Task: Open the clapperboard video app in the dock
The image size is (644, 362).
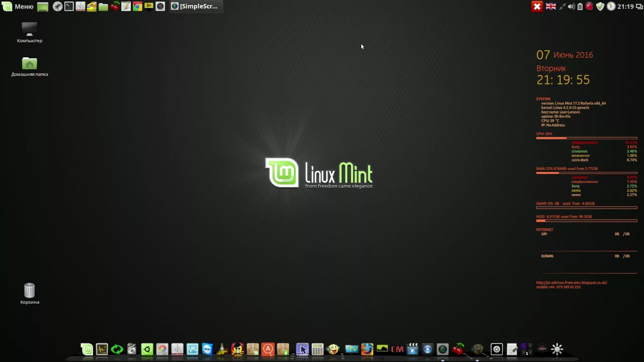Action: coord(412,349)
